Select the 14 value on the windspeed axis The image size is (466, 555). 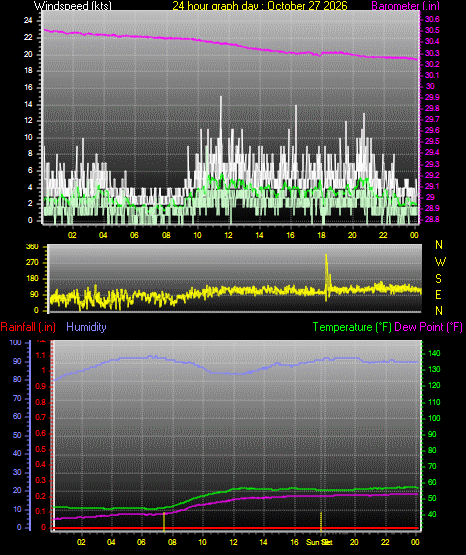pyautogui.click(x=28, y=104)
